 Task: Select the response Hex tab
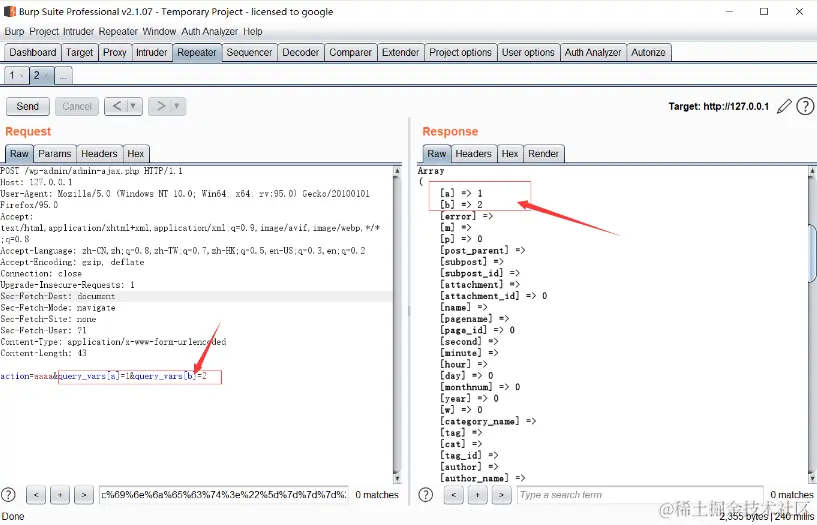510,154
